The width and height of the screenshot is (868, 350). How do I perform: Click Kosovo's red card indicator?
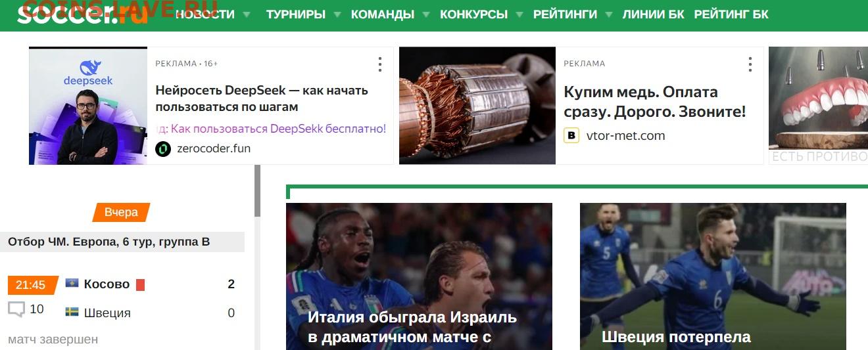click(x=140, y=285)
